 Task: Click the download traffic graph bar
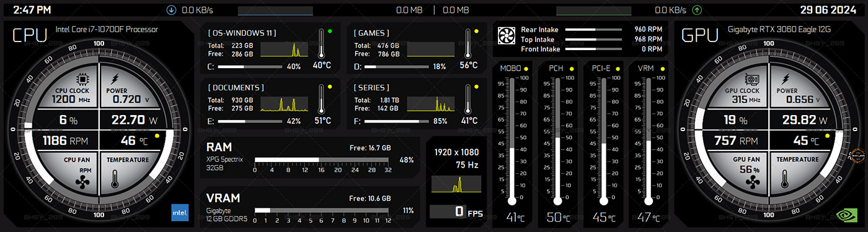(x=275, y=11)
